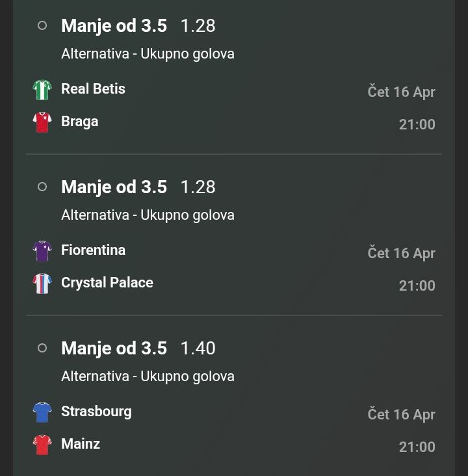Click Braga red jersey icon
468x476 pixels.
42,122
